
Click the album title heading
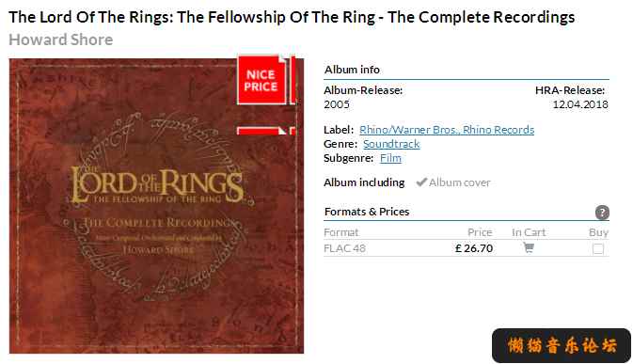(292, 17)
